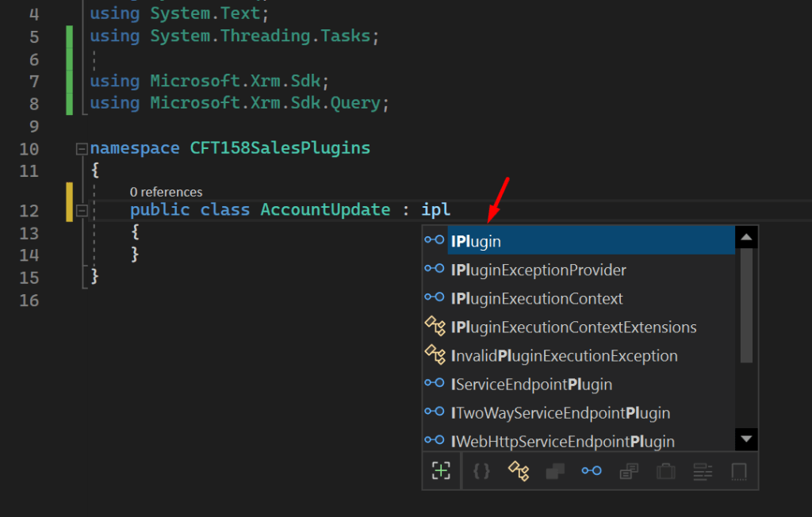This screenshot has width=812, height=517.
Task: Click the IPlugin interface icon in the completion list
Action: (435, 240)
